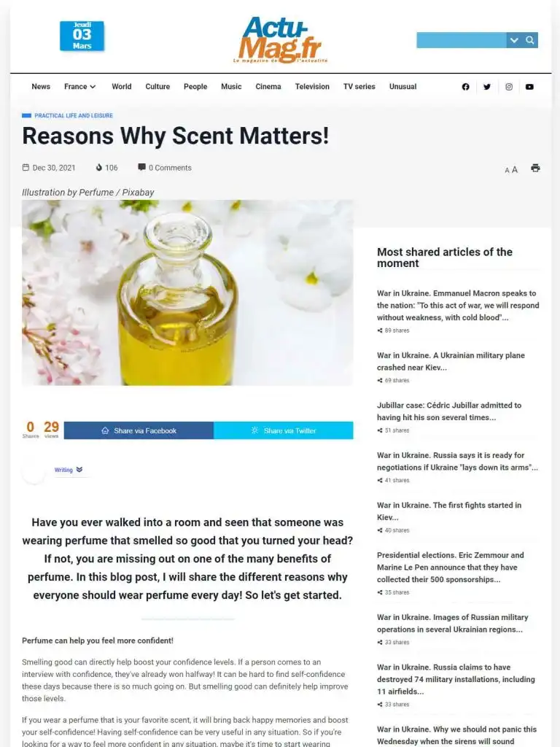Open the Instagram social icon in the header
Screen dimensions: 560x747
pyautogui.click(x=508, y=87)
